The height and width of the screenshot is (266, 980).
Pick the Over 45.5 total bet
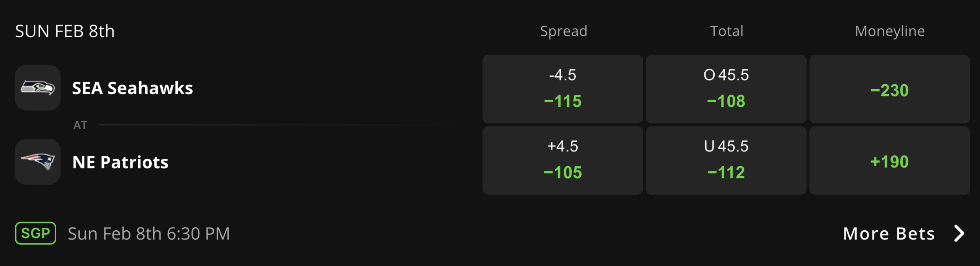tap(726, 89)
